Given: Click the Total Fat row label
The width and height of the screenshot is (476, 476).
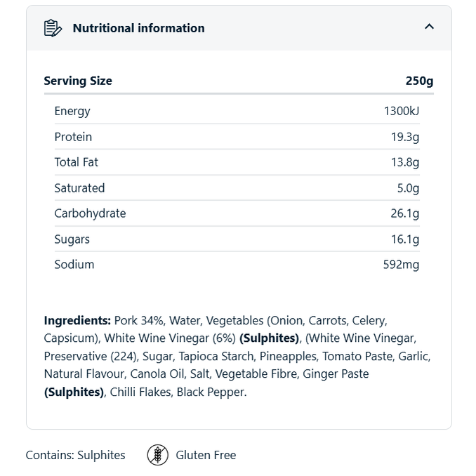Looking at the screenshot, I should click(x=76, y=162).
